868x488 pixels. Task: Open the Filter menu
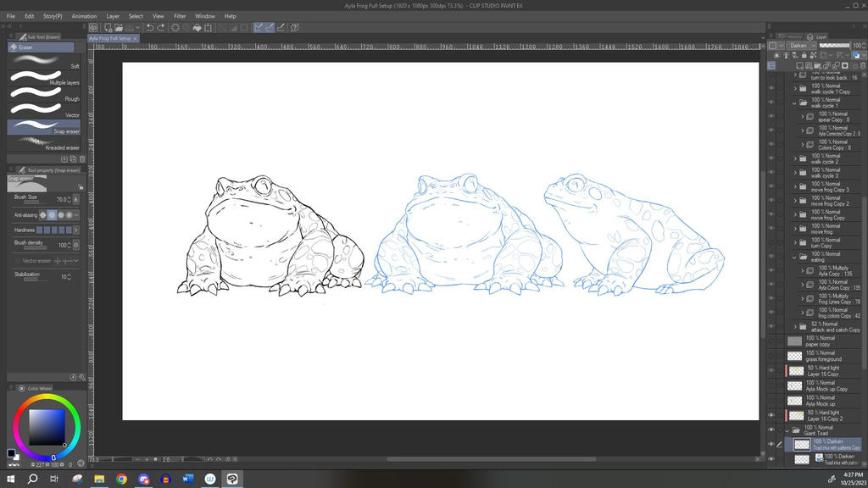pos(180,16)
